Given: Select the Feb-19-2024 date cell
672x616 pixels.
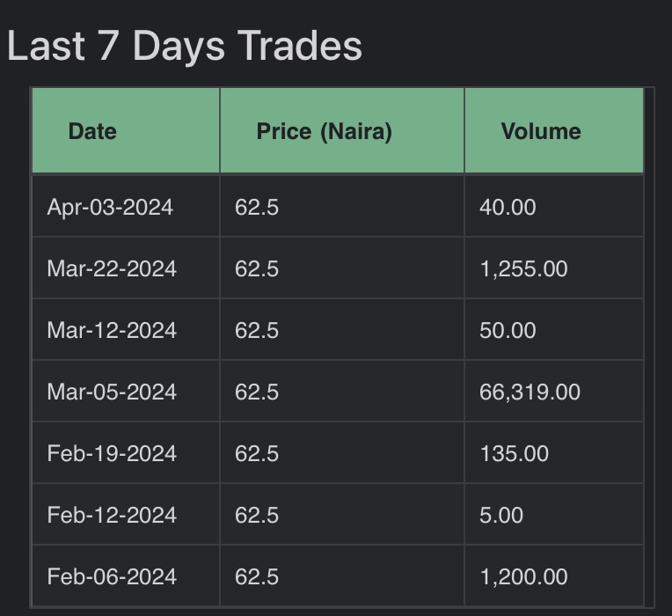Looking at the screenshot, I should pyautogui.click(x=112, y=453).
